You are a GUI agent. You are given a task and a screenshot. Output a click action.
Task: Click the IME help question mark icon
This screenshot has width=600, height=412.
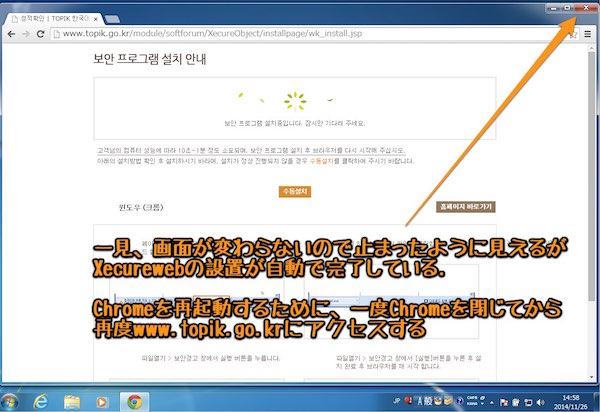tap(460, 401)
